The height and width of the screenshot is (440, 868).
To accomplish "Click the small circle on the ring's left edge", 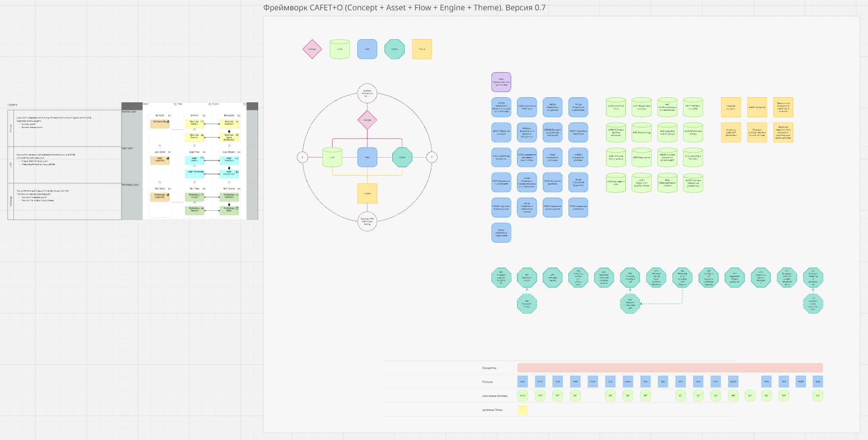I will click(302, 157).
